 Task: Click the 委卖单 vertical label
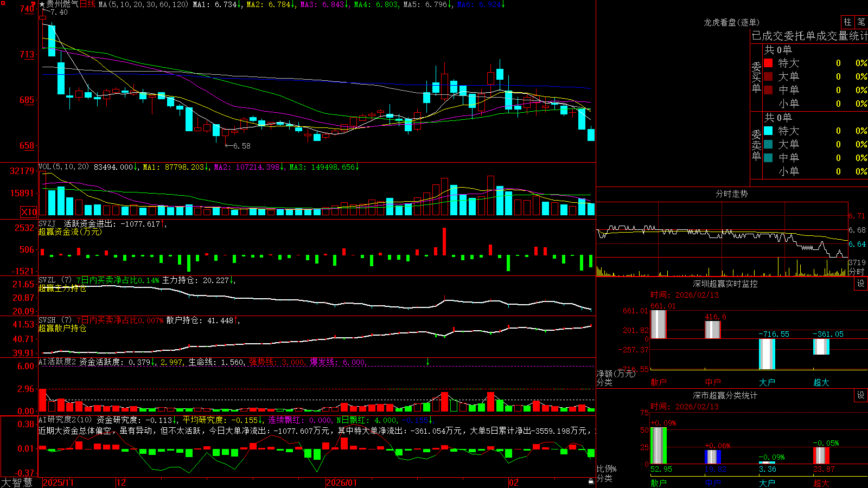tap(756, 145)
